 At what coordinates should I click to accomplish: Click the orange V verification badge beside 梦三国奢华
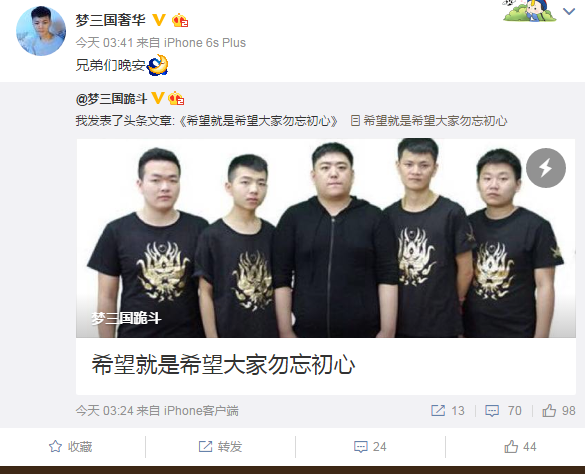tap(159, 20)
